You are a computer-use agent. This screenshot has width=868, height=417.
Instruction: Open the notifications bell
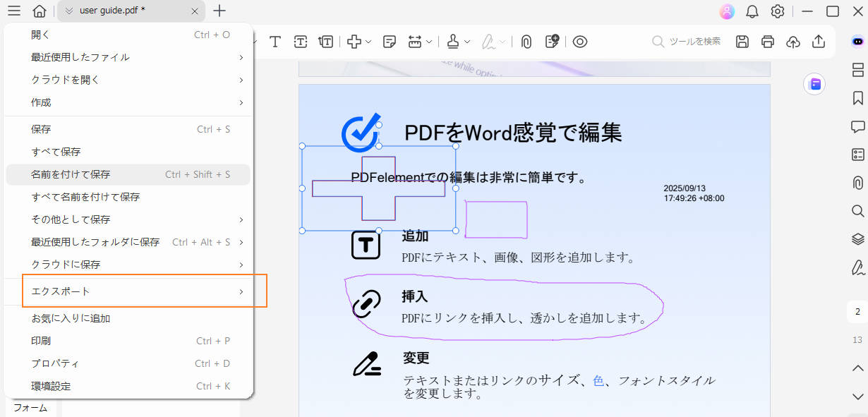(x=752, y=11)
